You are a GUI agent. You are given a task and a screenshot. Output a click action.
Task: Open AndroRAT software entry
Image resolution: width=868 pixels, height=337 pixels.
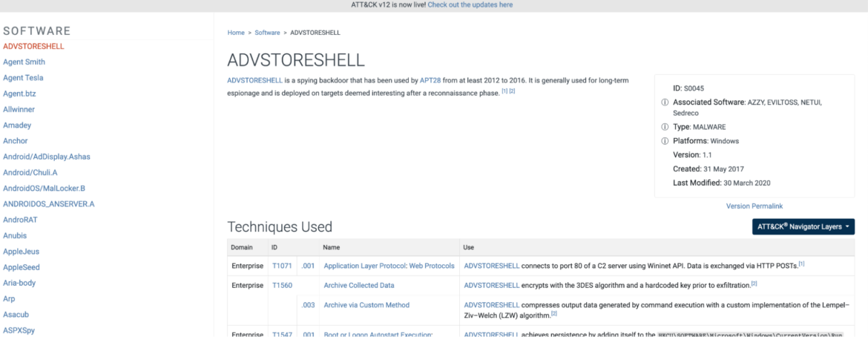pos(21,220)
